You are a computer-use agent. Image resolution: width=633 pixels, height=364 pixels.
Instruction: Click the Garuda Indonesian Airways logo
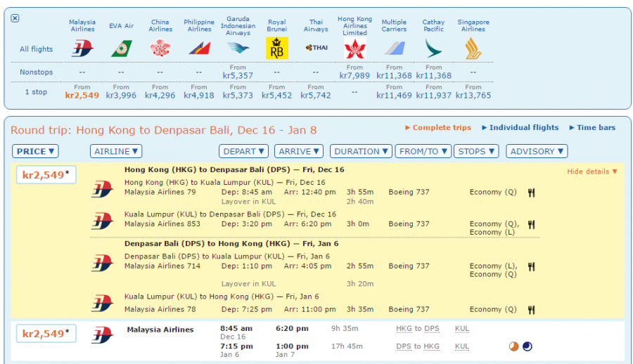pos(238,48)
